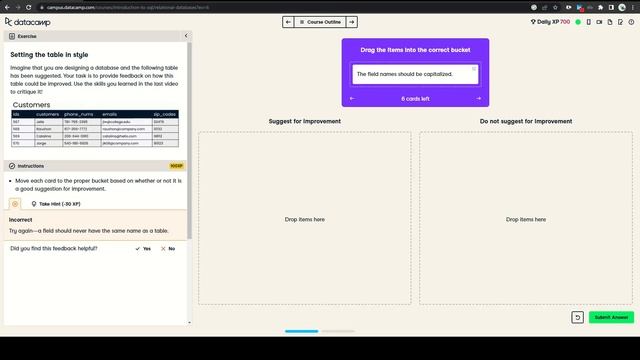Open the eye extension icon
Screen dimensions: 640x360
[x=569, y=7]
